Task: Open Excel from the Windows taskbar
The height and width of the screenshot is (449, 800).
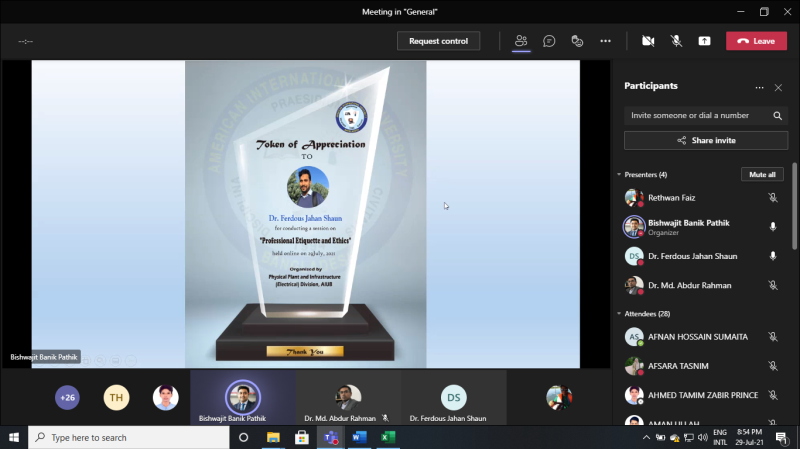Action: tap(388, 437)
